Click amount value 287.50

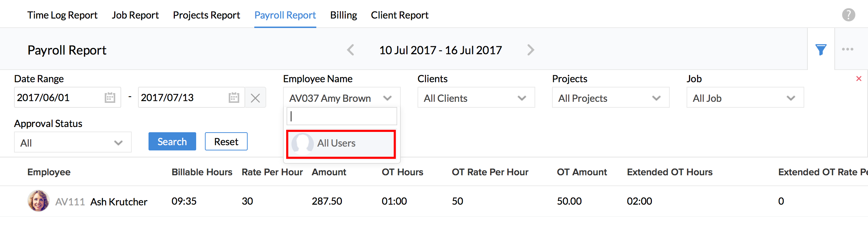click(327, 201)
